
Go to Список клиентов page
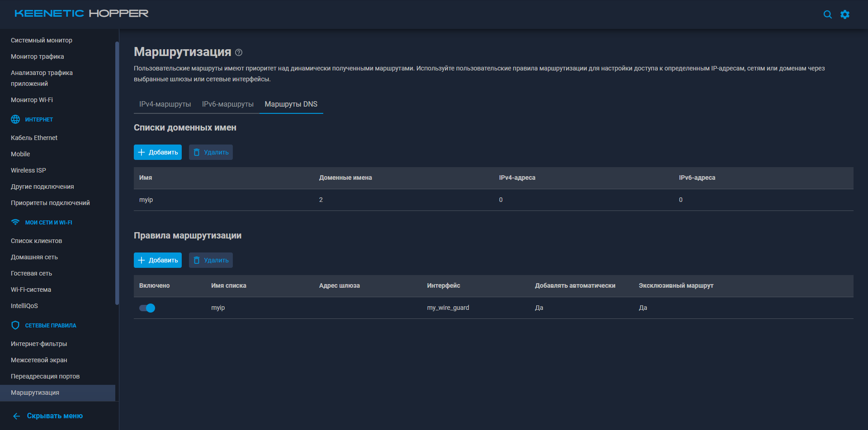pyautogui.click(x=37, y=241)
